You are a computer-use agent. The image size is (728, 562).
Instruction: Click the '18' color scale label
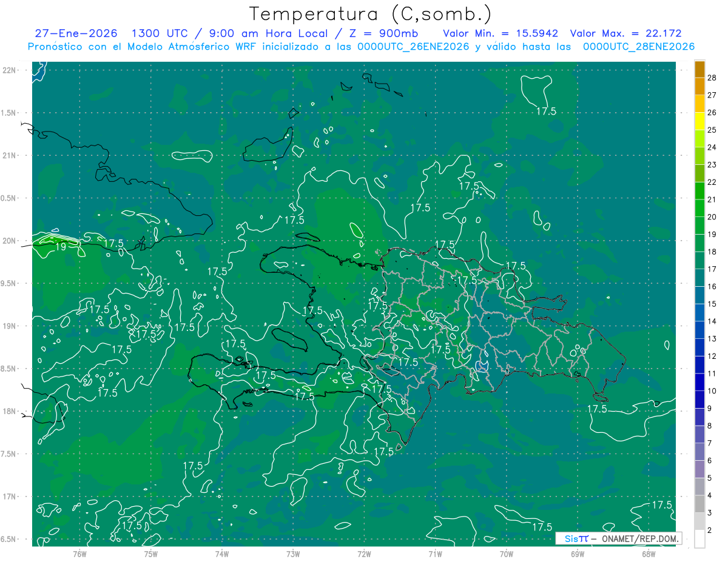[712, 252]
